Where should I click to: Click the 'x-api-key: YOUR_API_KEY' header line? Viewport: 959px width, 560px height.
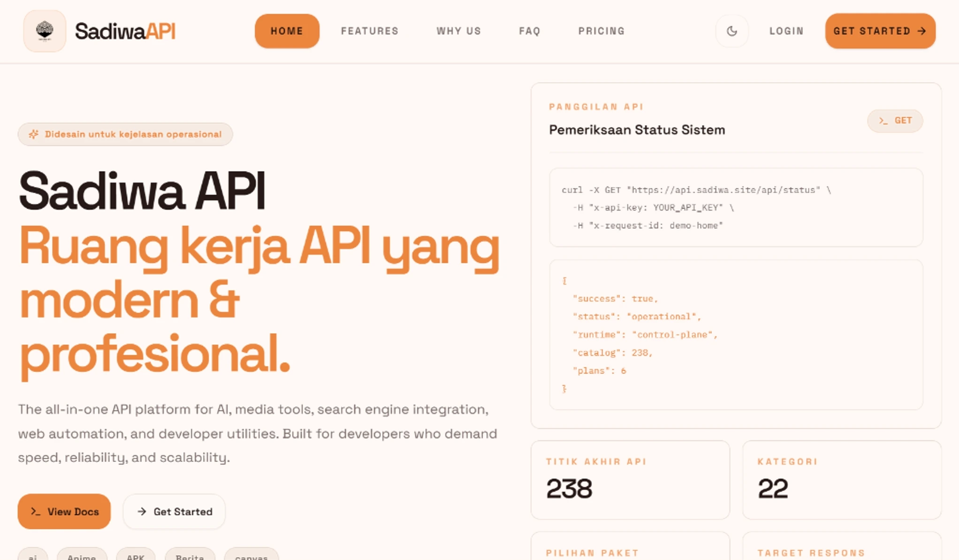(x=653, y=208)
